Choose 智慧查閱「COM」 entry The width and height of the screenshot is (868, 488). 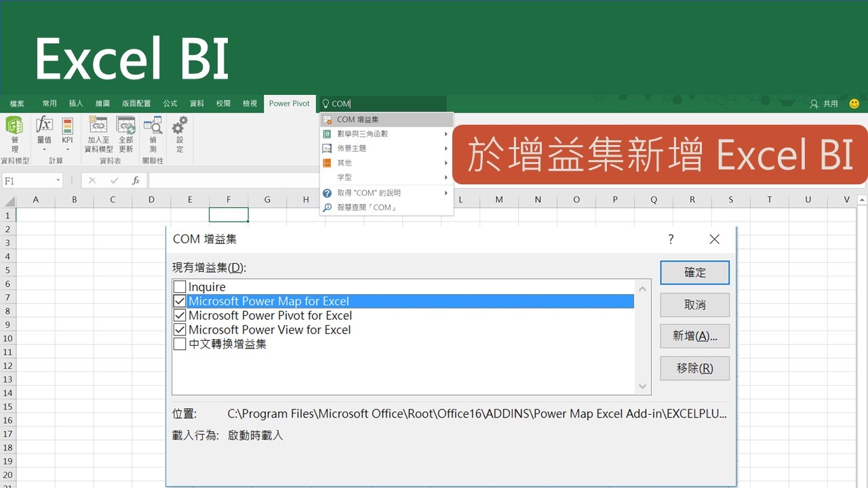[387, 207]
